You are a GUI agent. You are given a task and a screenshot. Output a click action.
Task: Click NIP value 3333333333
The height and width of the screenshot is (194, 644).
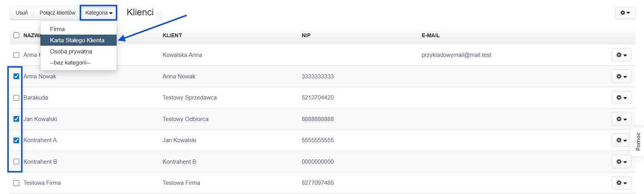(318, 76)
